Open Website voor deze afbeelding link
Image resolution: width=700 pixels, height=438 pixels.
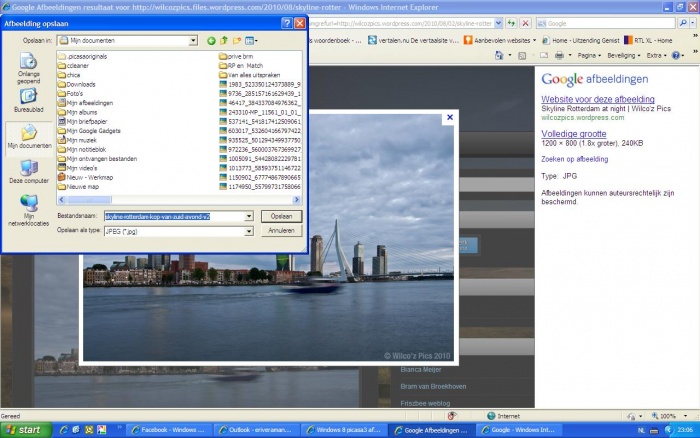pyautogui.click(x=597, y=100)
